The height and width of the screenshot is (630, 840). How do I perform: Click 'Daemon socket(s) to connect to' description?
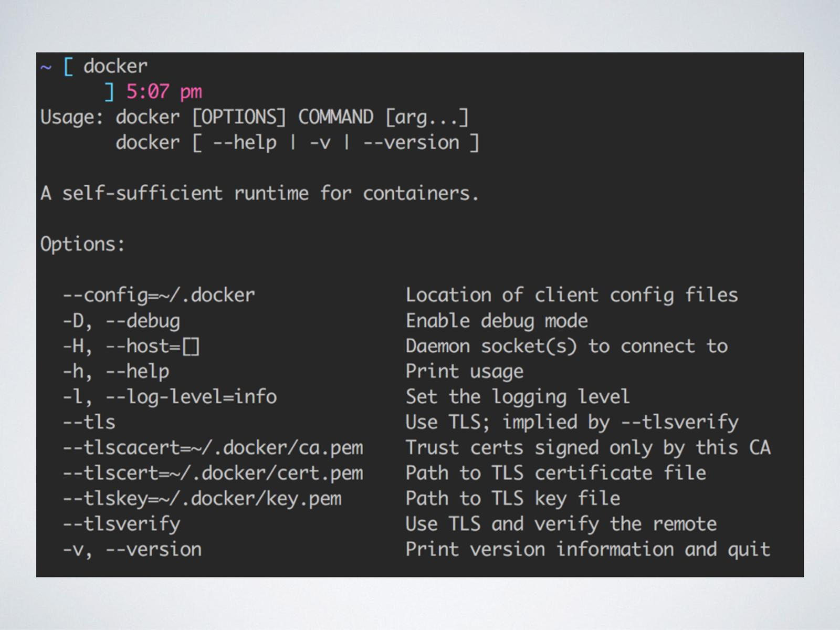pyautogui.click(x=566, y=346)
